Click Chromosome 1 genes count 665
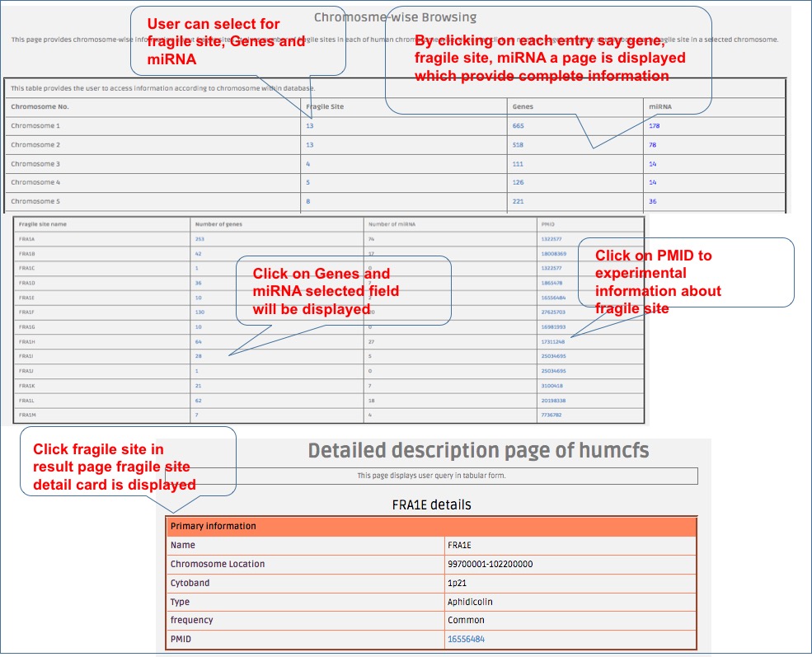Image resolution: width=812 pixels, height=657 pixels. [518, 126]
